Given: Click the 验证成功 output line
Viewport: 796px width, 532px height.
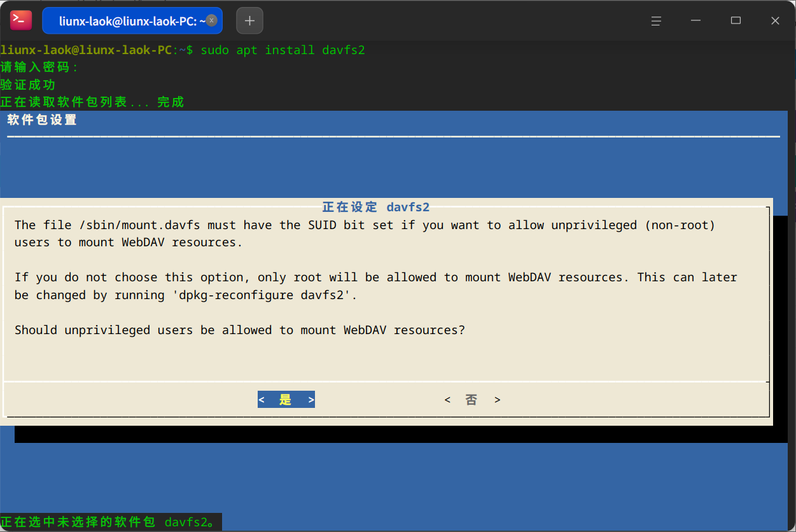Looking at the screenshot, I should 28,85.
